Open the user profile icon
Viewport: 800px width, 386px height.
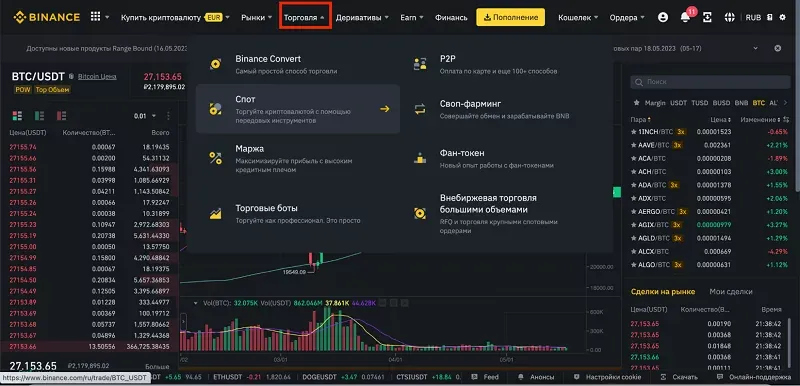tap(663, 17)
